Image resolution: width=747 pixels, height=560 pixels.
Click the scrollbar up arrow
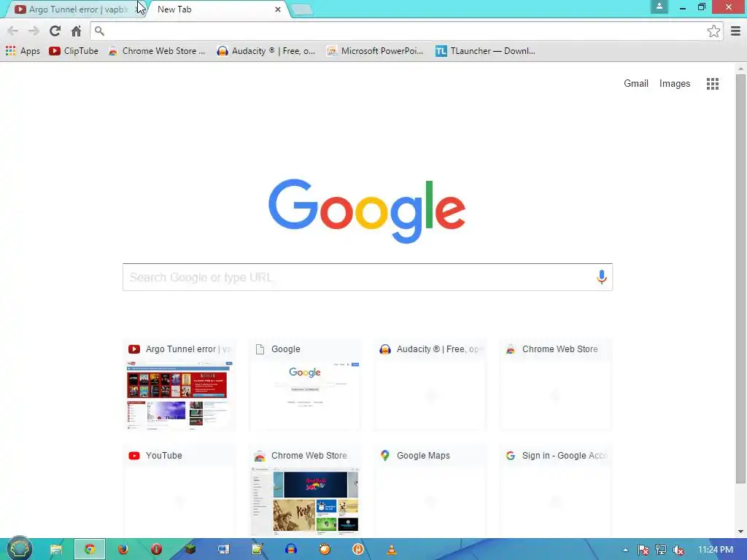pos(740,69)
